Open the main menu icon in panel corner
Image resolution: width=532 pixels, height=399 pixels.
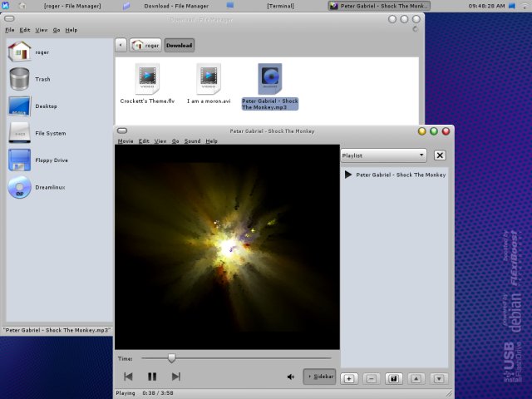(x=6, y=6)
